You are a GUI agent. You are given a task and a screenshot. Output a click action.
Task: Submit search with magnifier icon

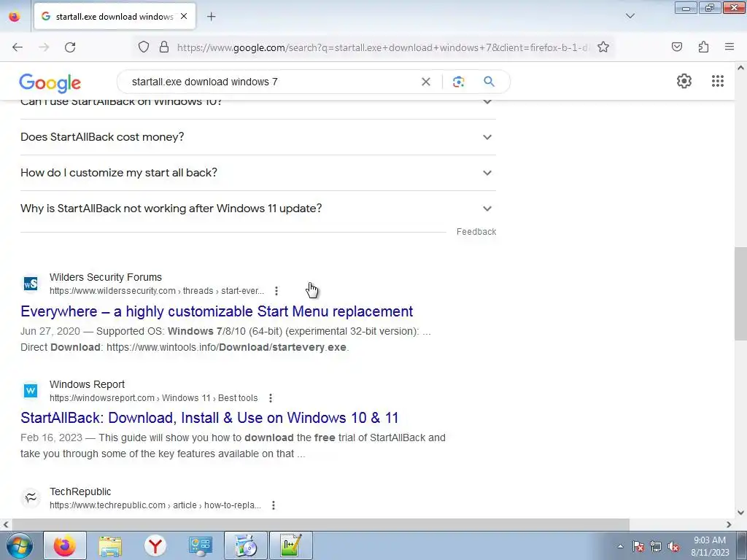(489, 82)
